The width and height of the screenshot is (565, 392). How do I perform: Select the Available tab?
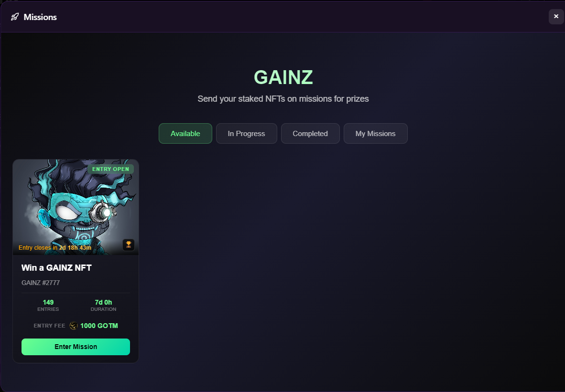click(x=185, y=134)
